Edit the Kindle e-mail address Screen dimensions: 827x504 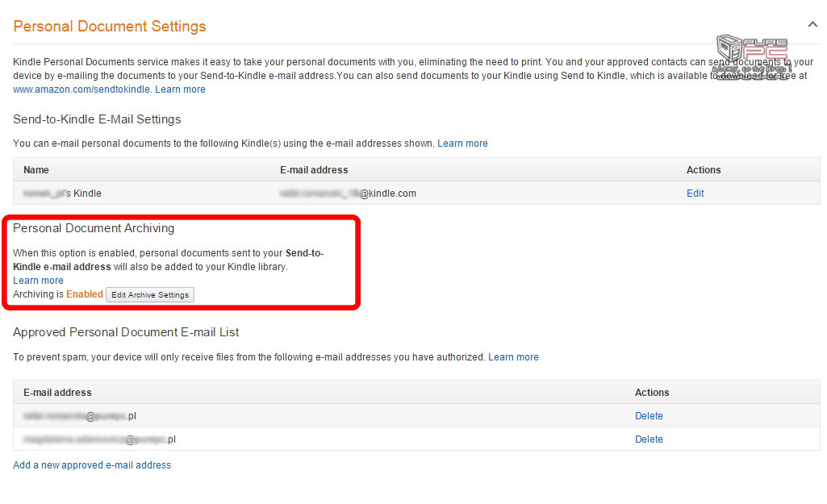(x=695, y=194)
